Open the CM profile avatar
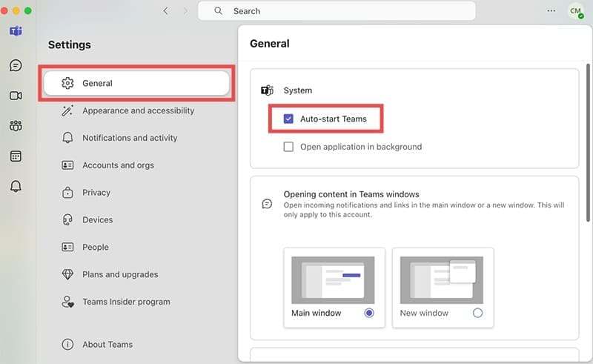 pyautogui.click(x=576, y=11)
